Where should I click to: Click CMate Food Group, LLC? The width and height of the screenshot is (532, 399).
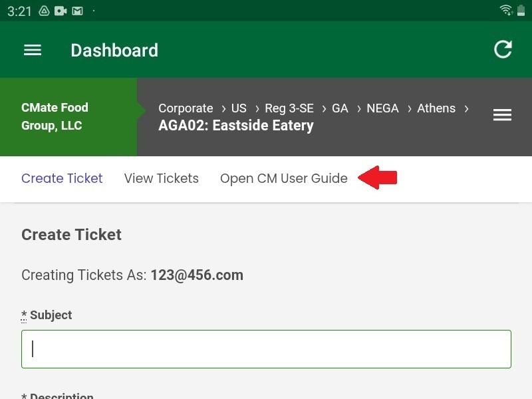click(55, 116)
